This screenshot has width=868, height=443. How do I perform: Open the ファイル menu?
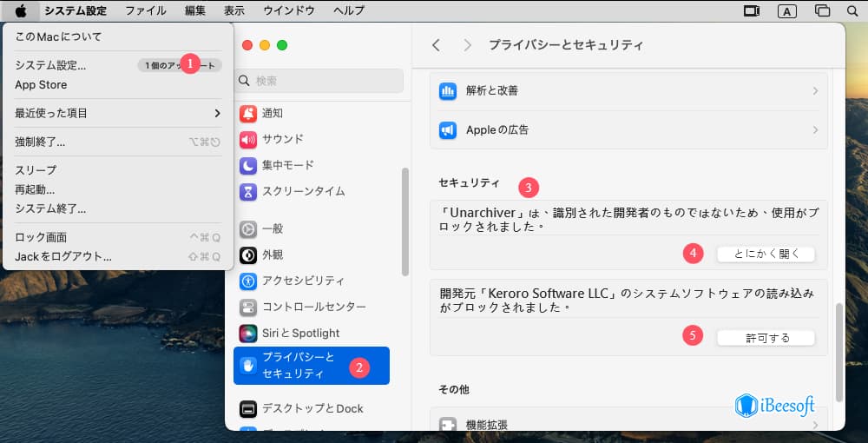click(x=146, y=10)
